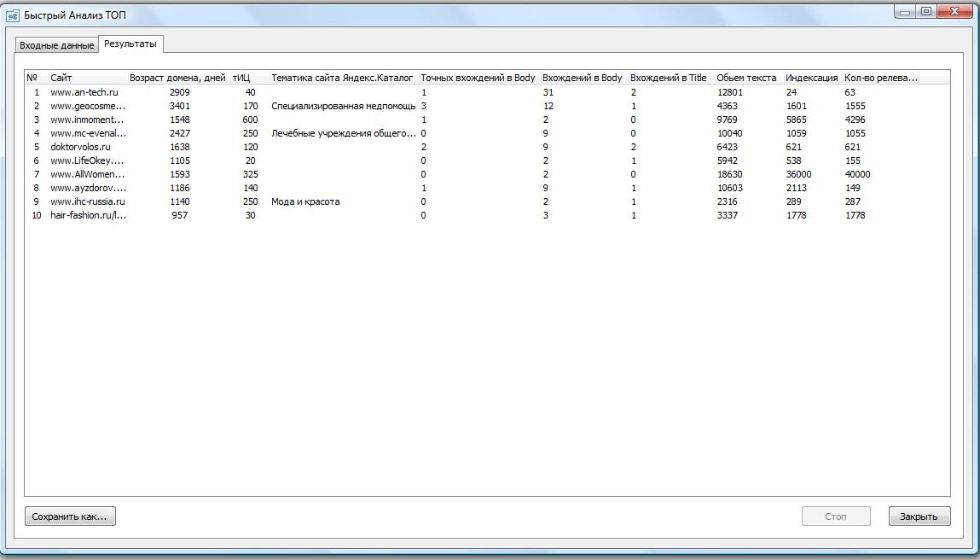Sort by Возраст домена, дней column header
Viewport: 980px width, 560px height.
(x=177, y=78)
